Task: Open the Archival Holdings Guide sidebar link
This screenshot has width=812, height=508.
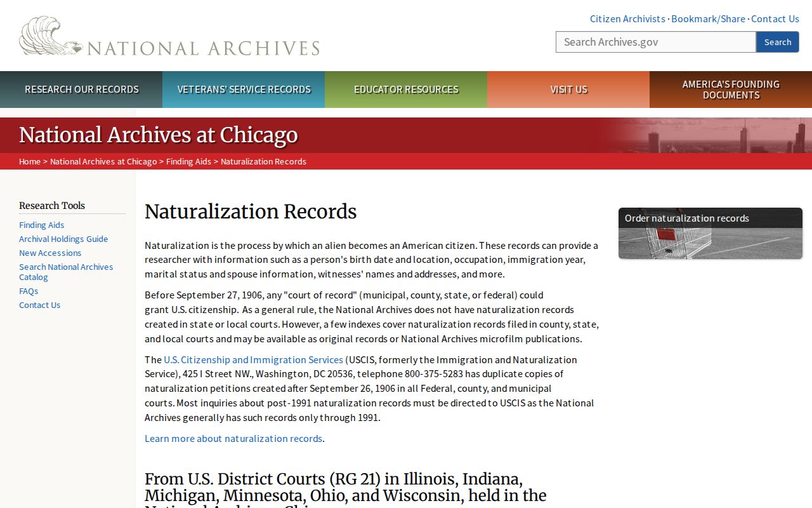Action: tap(63, 239)
